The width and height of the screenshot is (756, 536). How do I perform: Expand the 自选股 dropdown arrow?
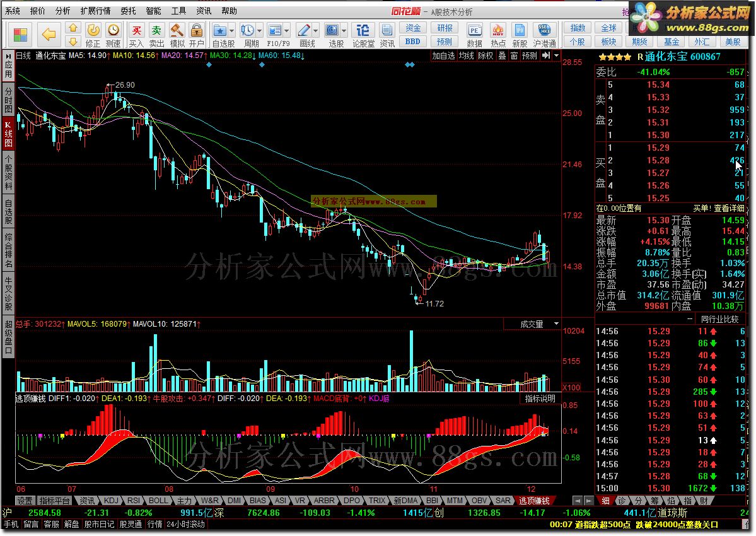(232, 31)
